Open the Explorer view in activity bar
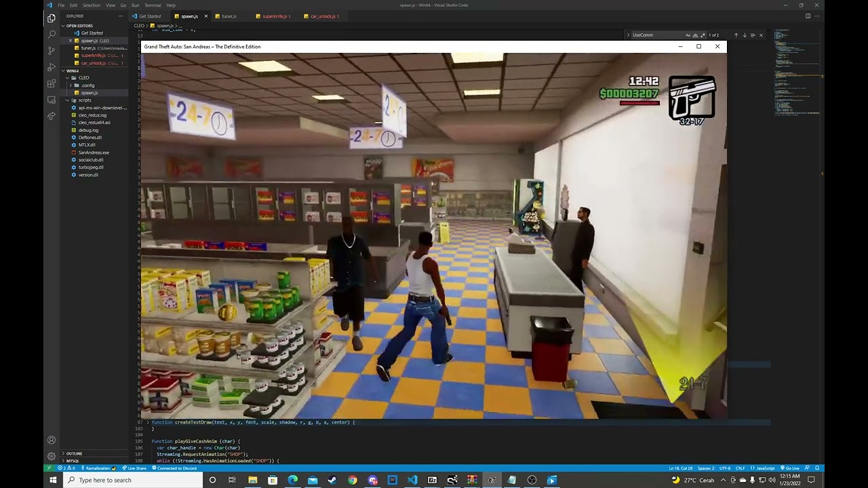Image resolution: width=868 pixels, height=488 pixels. [x=52, y=19]
